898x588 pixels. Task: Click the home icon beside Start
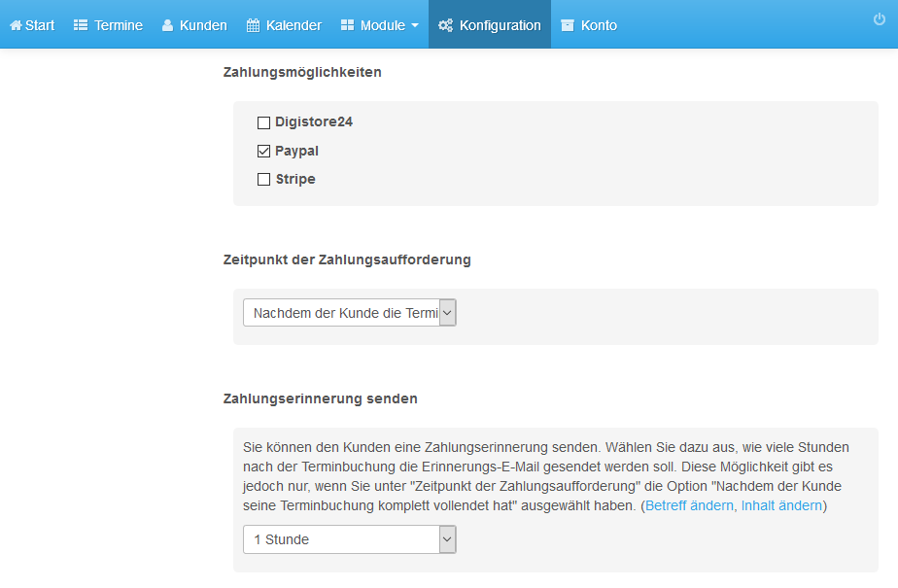[16, 26]
